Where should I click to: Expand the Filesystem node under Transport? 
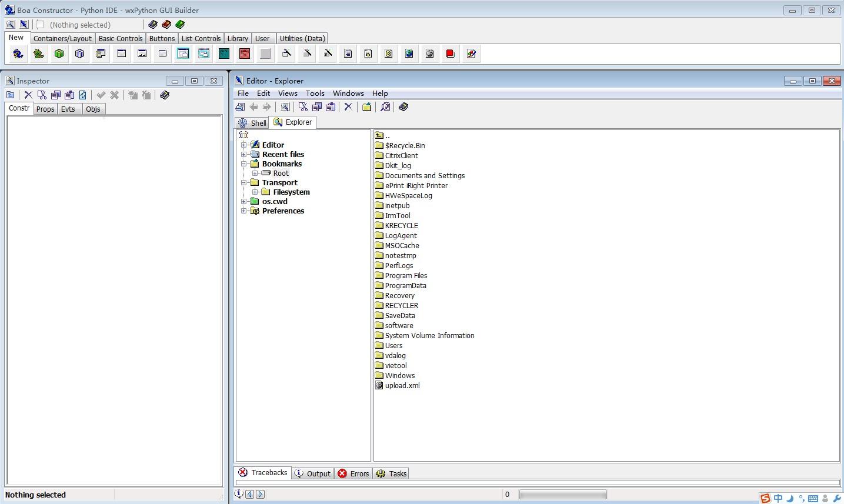click(x=255, y=192)
